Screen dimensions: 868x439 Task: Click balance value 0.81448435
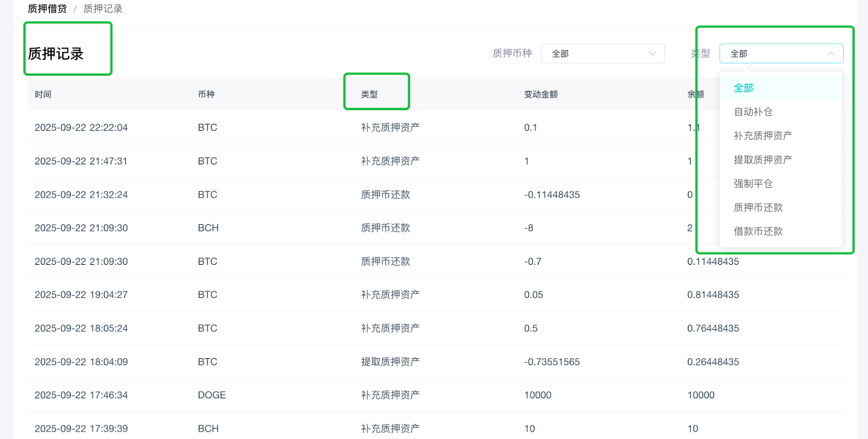pos(713,295)
